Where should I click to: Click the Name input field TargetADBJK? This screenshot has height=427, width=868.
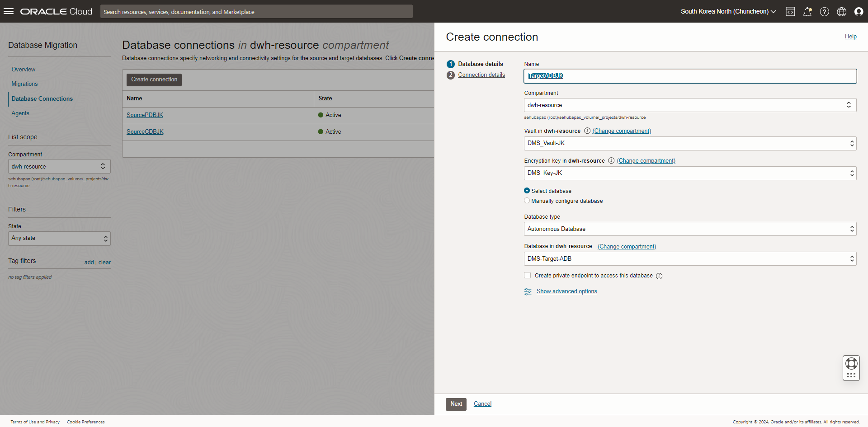pos(690,76)
